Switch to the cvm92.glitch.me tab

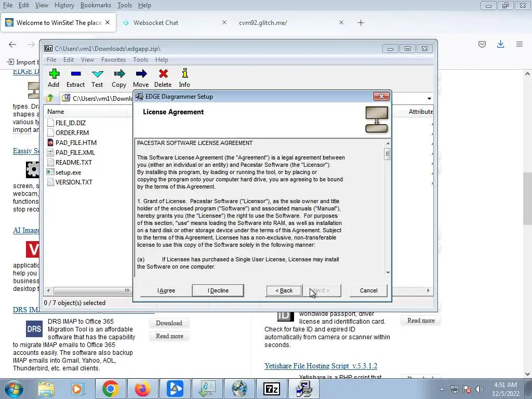[263, 23]
